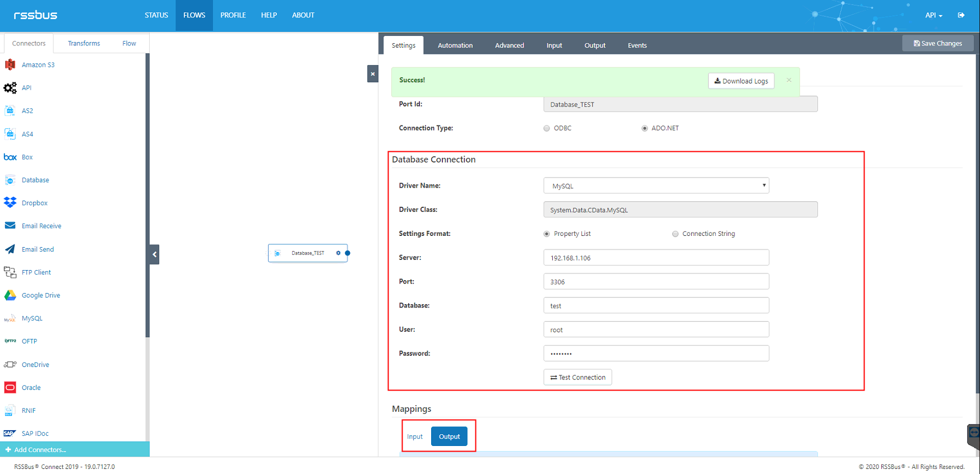Click the User field
The height and width of the screenshot is (474, 980).
pyautogui.click(x=656, y=329)
